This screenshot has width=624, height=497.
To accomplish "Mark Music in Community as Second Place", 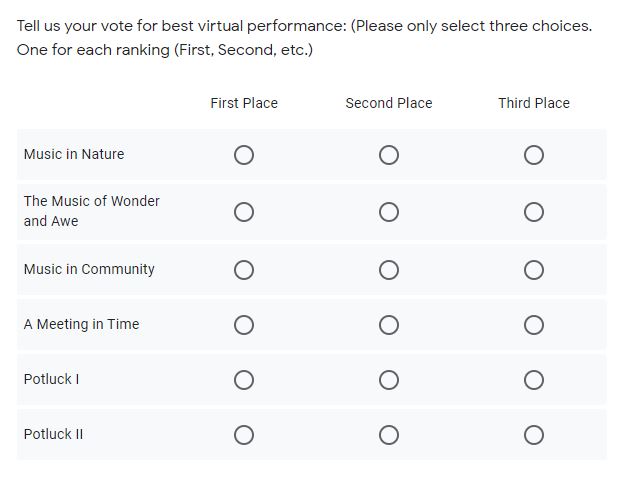I will click(389, 270).
